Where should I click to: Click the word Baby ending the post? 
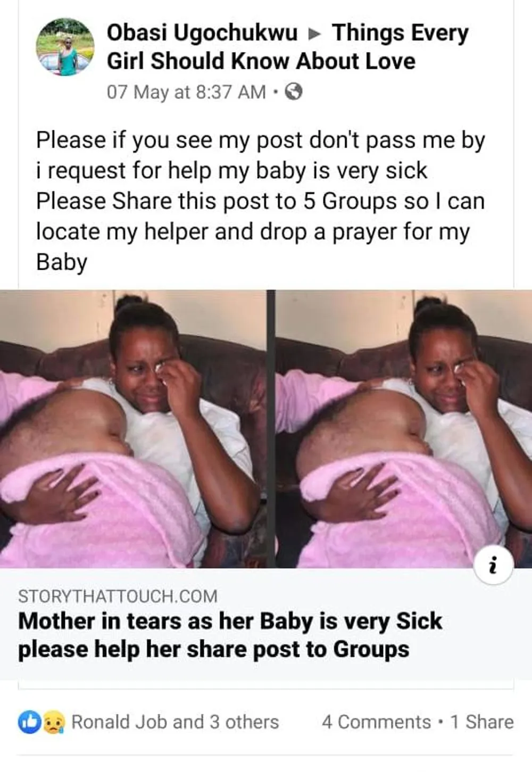(x=62, y=263)
